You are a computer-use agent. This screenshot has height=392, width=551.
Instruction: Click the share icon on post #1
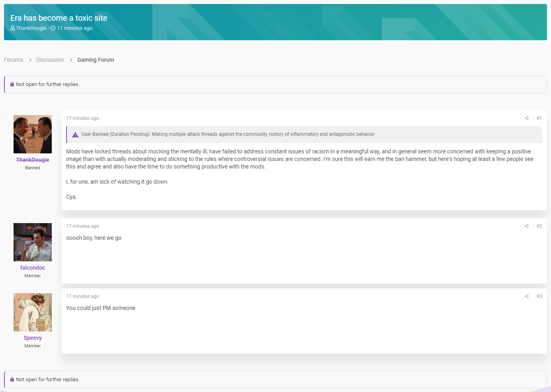click(x=527, y=118)
